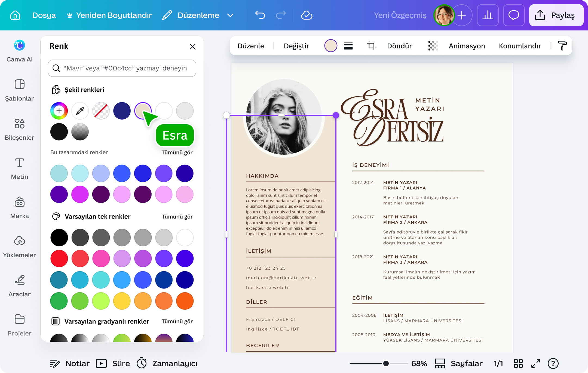Open the comments speech bubble icon
Screen dimensions: 588x373
[514, 15]
